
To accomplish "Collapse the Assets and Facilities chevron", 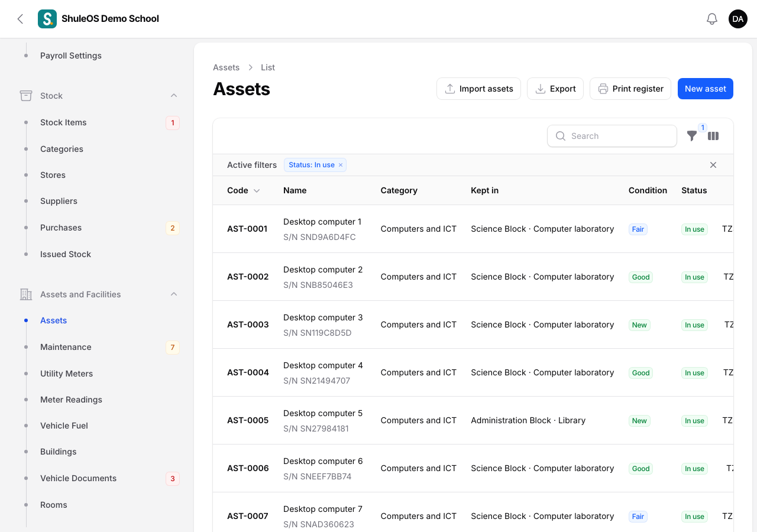I will (x=174, y=294).
